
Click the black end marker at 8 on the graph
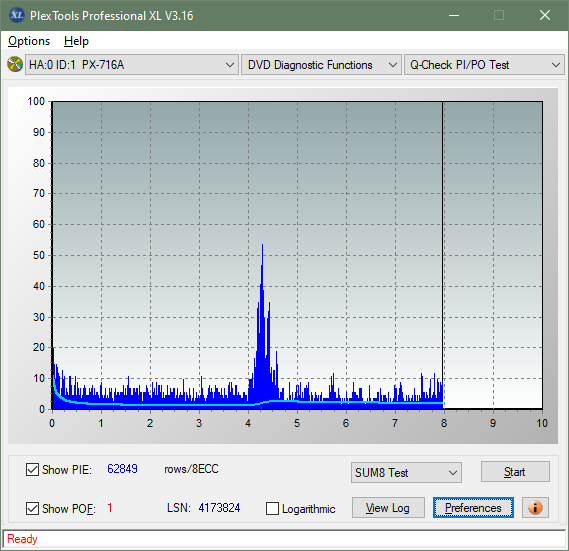tap(443, 254)
